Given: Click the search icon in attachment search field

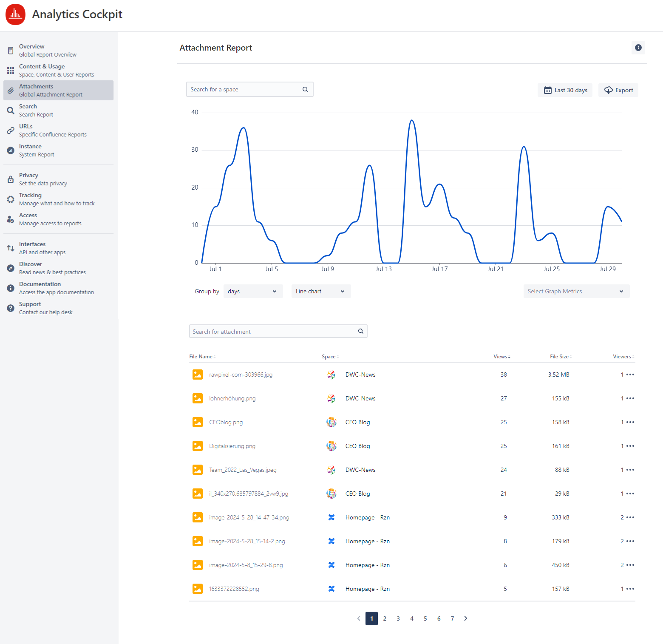Looking at the screenshot, I should point(360,331).
